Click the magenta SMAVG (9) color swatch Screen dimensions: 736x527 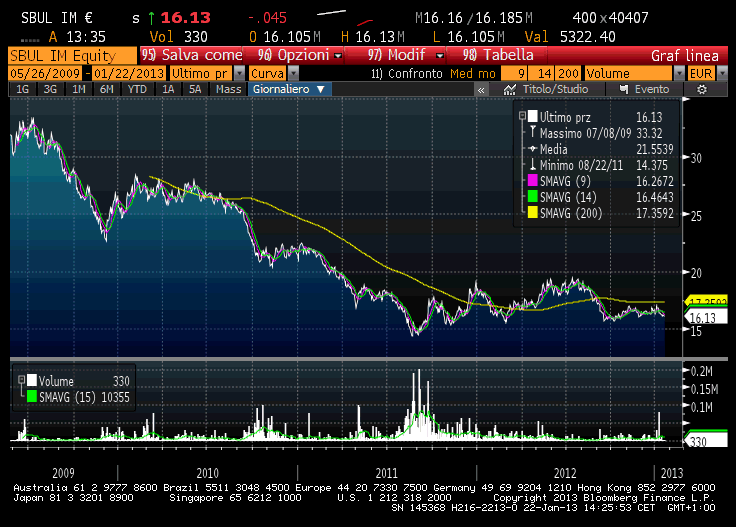pyautogui.click(x=533, y=182)
